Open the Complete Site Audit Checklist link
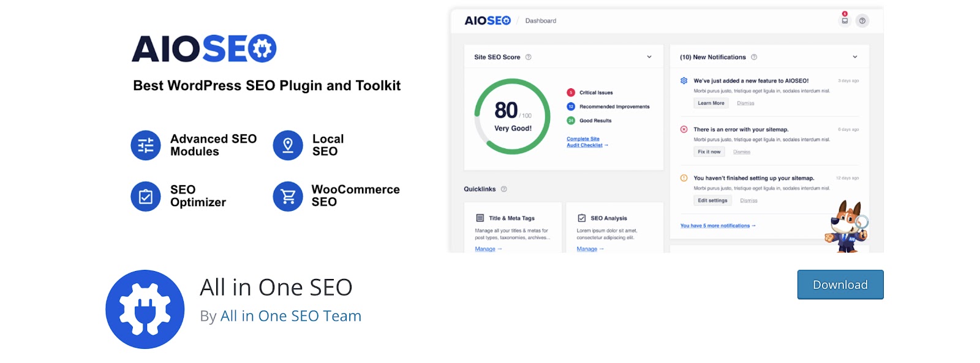This screenshot has height=363, width=980. (587, 142)
